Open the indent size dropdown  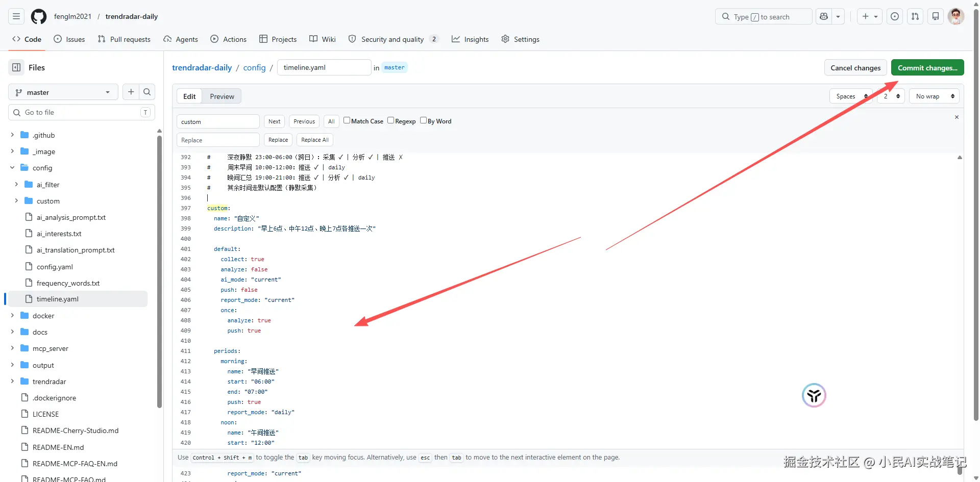coord(891,96)
